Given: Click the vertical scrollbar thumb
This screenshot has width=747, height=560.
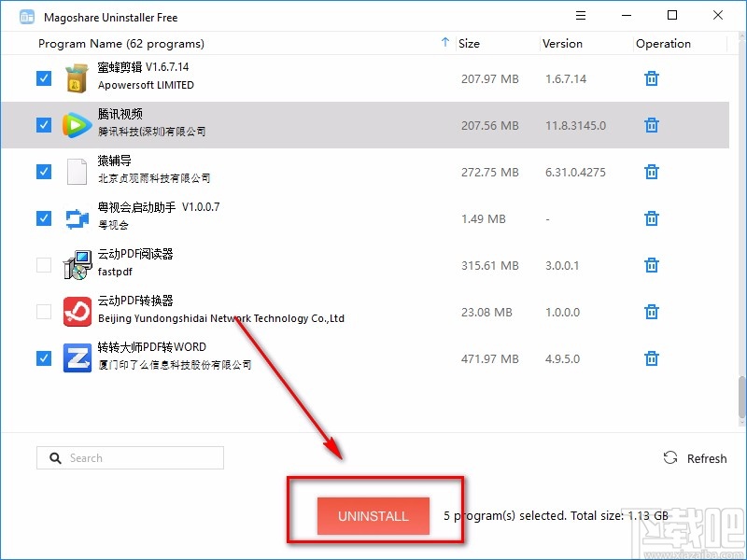Looking at the screenshot, I should pos(741,398).
